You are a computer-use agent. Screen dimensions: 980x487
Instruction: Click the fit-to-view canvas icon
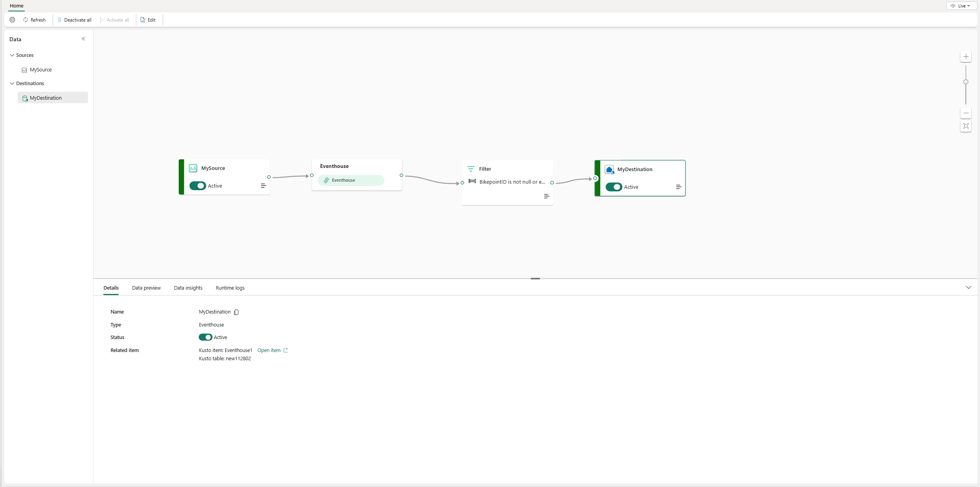[965, 126]
